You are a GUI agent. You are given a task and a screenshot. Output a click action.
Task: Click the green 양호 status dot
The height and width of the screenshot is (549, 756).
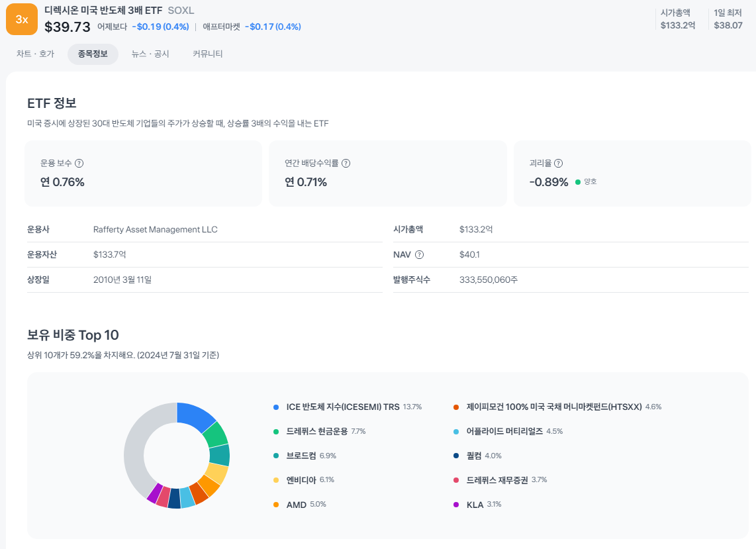578,182
